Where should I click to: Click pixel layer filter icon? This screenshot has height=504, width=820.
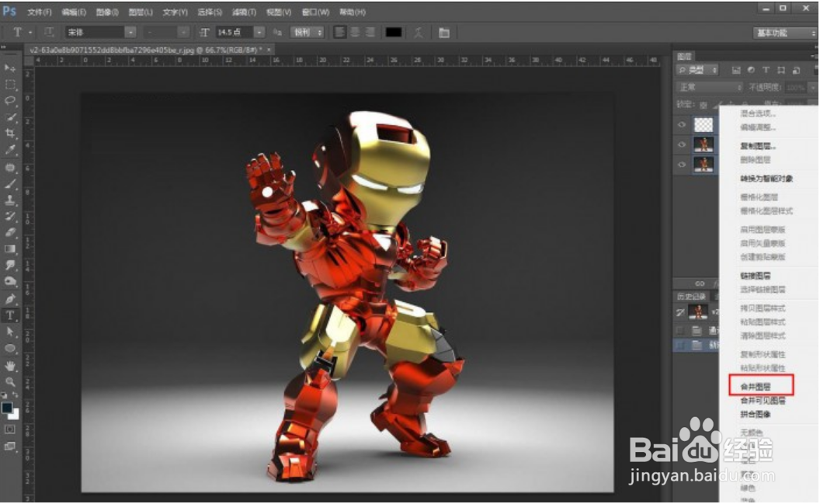pos(736,70)
